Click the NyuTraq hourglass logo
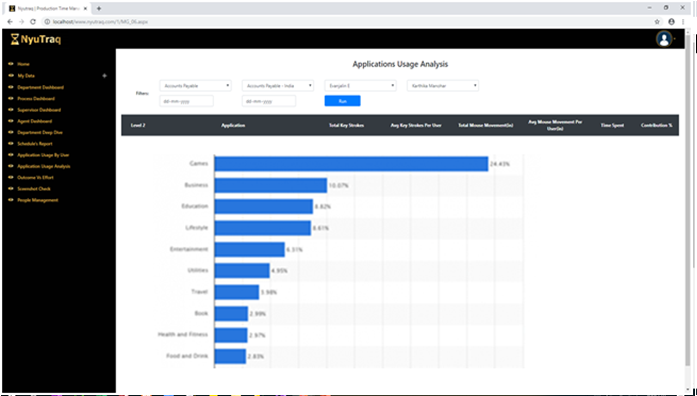Image resolution: width=697 pixels, height=396 pixels. [x=15, y=40]
